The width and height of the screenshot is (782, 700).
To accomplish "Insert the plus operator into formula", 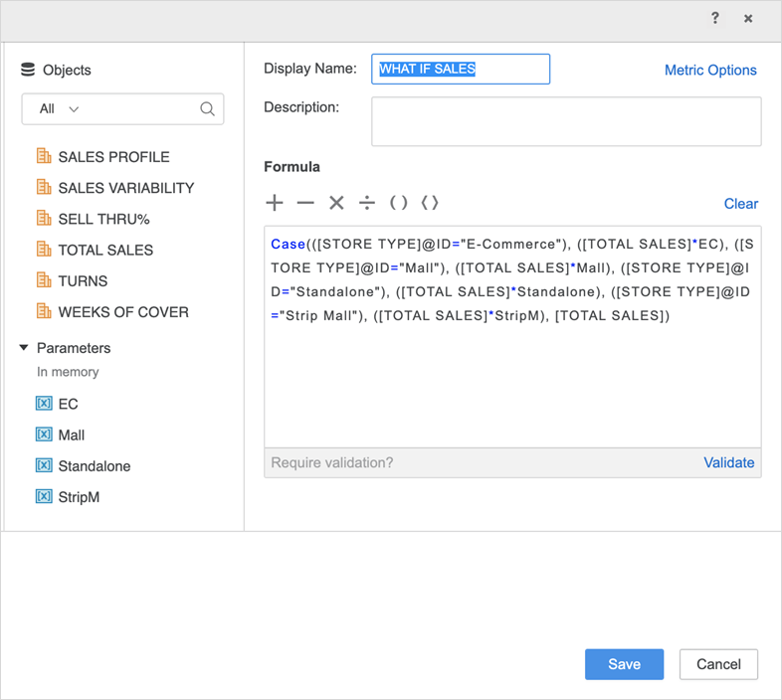I will click(275, 203).
